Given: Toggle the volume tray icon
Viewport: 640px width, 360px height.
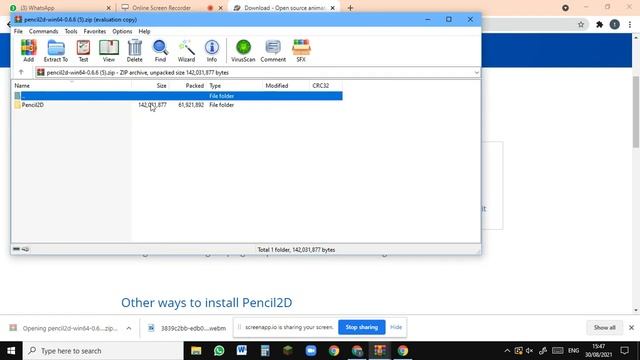Looking at the screenshot, I should click(x=529, y=351).
